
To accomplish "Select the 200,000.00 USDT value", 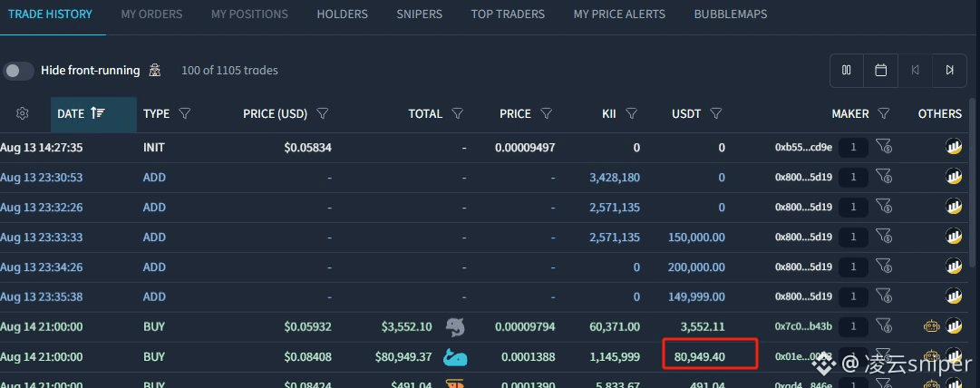I will pyautogui.click(x=696, y=267).
